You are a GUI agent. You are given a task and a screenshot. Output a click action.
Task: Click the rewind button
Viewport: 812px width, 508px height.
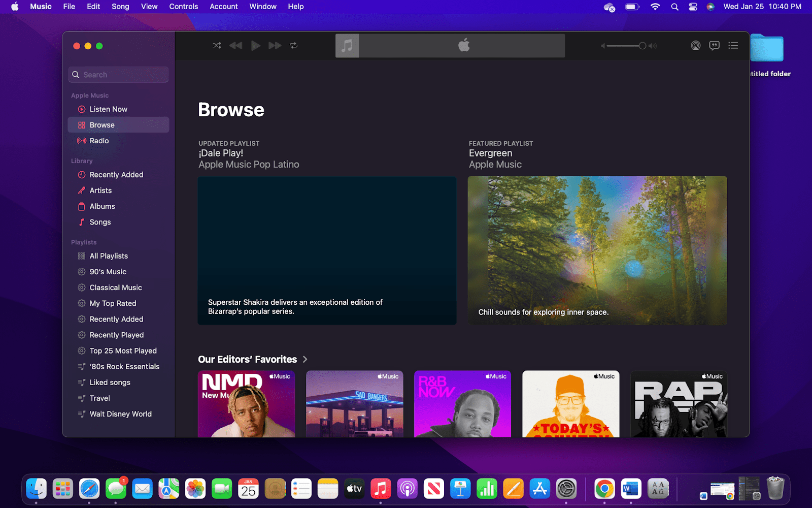[235, 46]
